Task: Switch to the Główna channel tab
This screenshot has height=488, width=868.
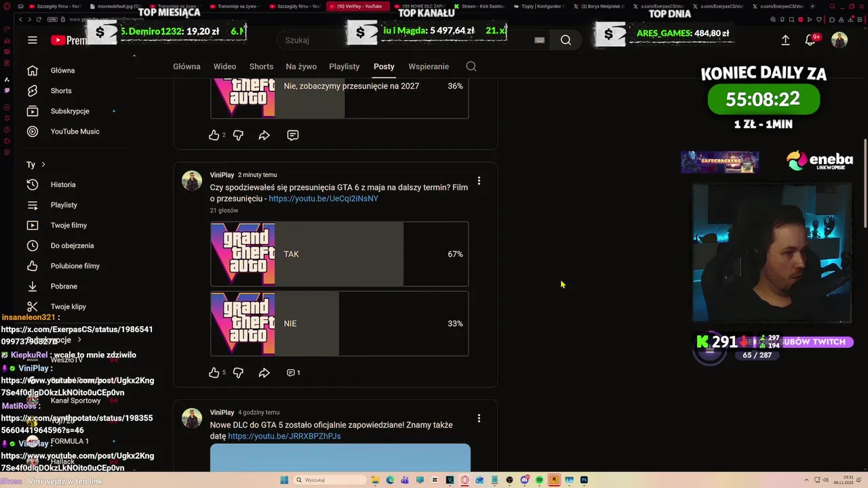Action: click(186, 66)
